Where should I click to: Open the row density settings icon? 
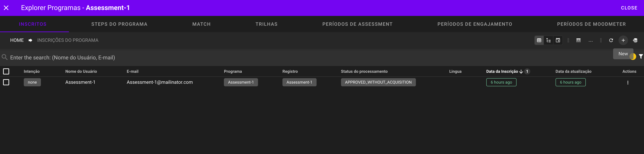tap(578, 40)
